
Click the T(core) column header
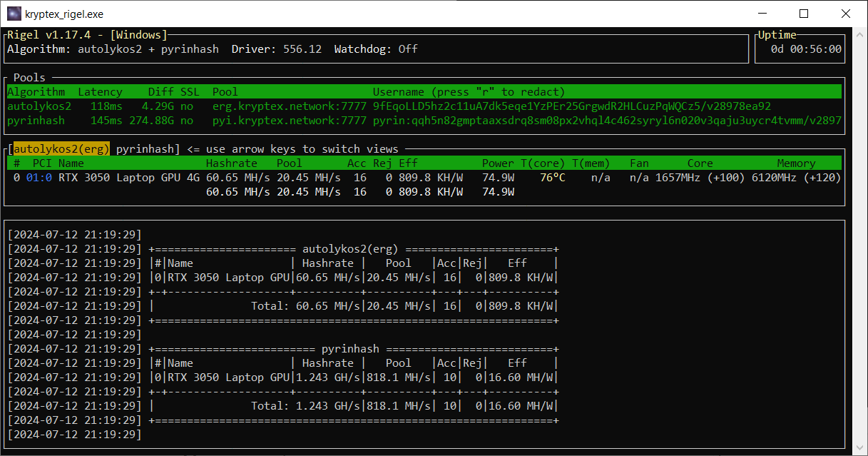543,163
